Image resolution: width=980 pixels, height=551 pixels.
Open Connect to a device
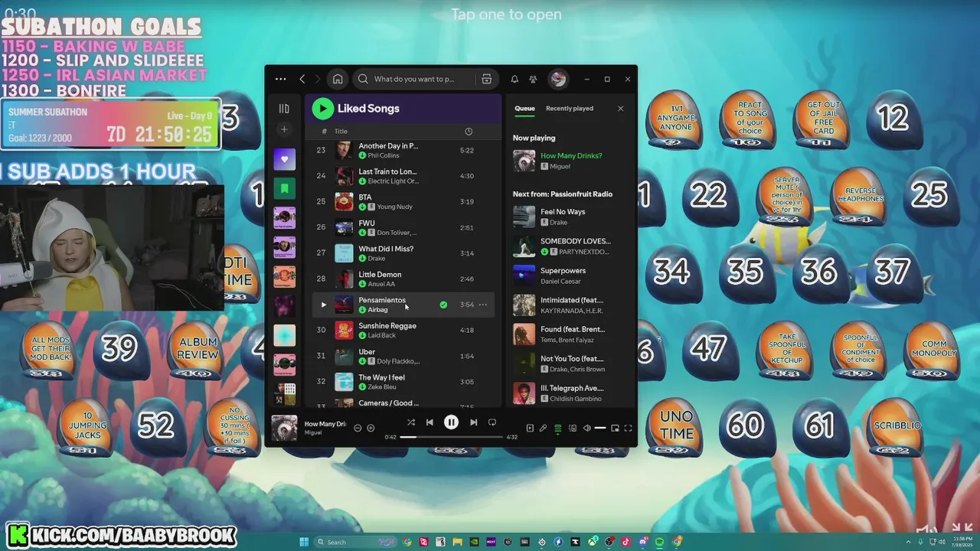click(573, 429)
